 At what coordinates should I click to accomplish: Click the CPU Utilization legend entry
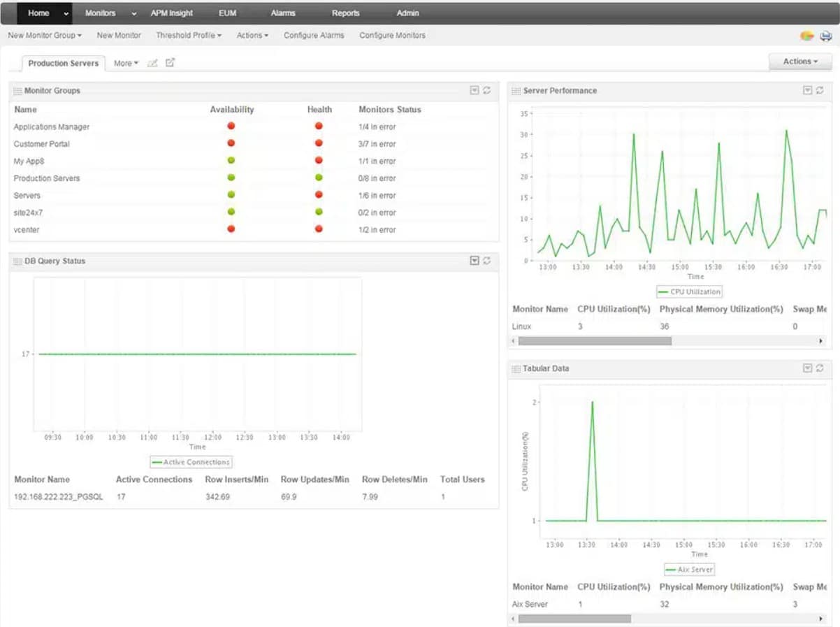coord(689,291)
